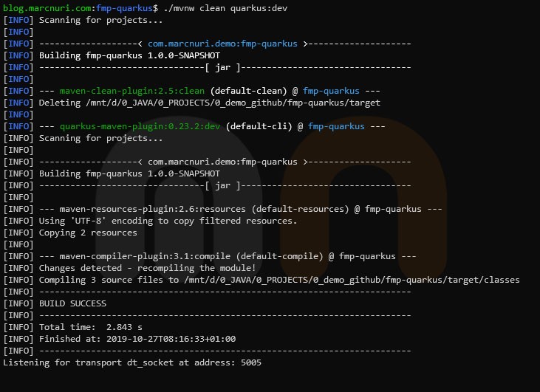This screenshot has height=392, width=540.
Task: Select the fmp-quarkus directory name in the prompt
Action: point(124,8)
